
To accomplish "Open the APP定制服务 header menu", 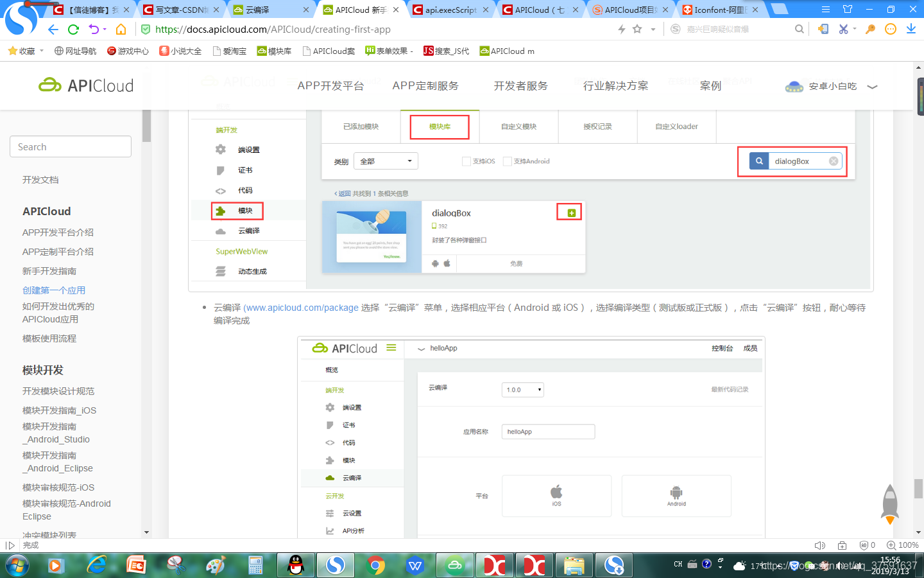I will [425, 86].
